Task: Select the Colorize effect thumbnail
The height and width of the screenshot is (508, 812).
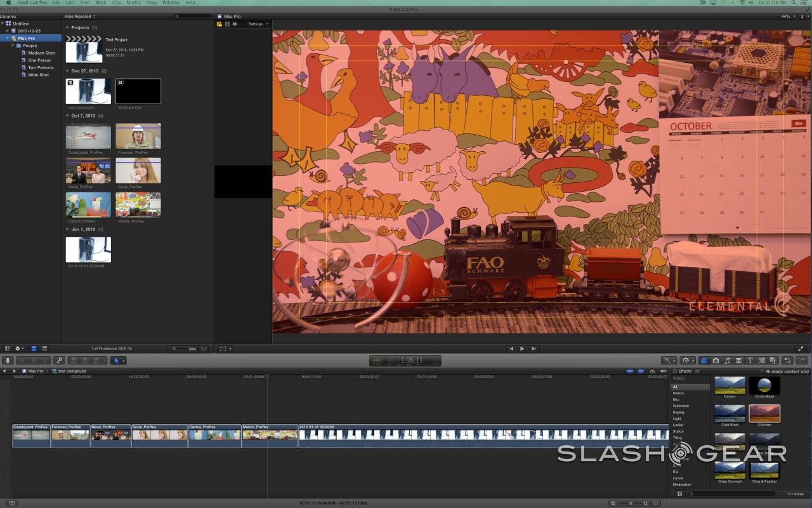Action: 764,414
